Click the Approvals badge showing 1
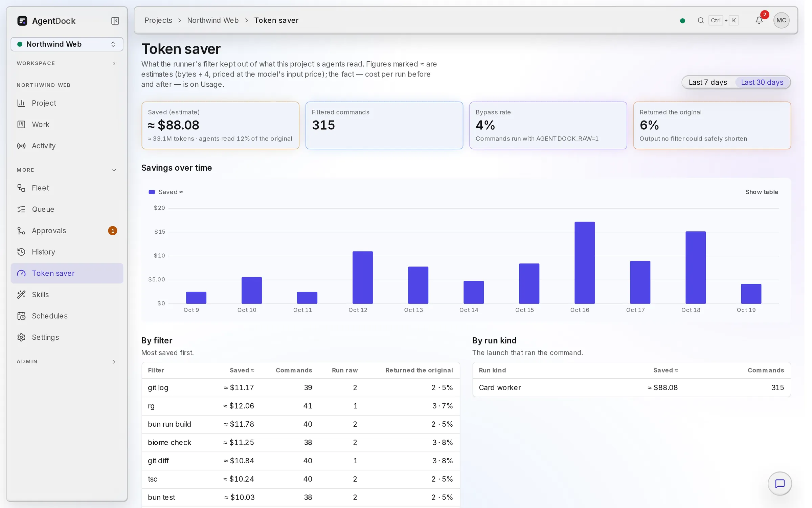This screenshot has width=812, height=508. pos(113,231)
